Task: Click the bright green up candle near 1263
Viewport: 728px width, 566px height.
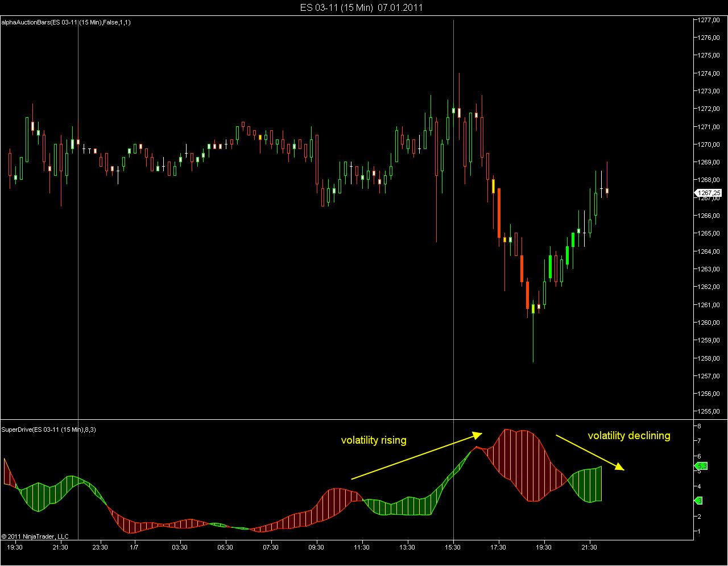Action: pyautogui.click(x=550, y=267)
